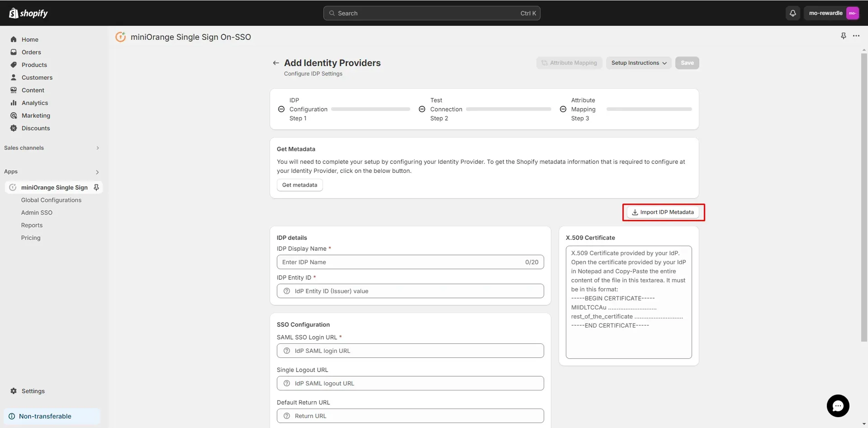Click help icon in SAML login URL field
This screenshot has width=868, height=428.
(x=287, y=351)
